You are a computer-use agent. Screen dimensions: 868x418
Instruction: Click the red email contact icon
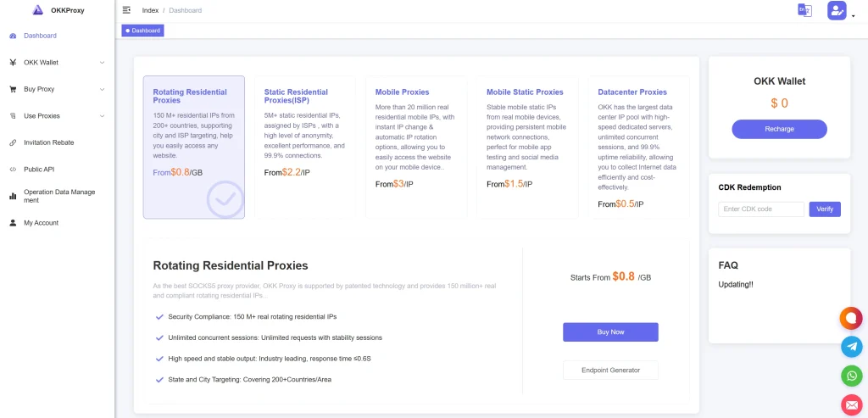tap(851, 404)
